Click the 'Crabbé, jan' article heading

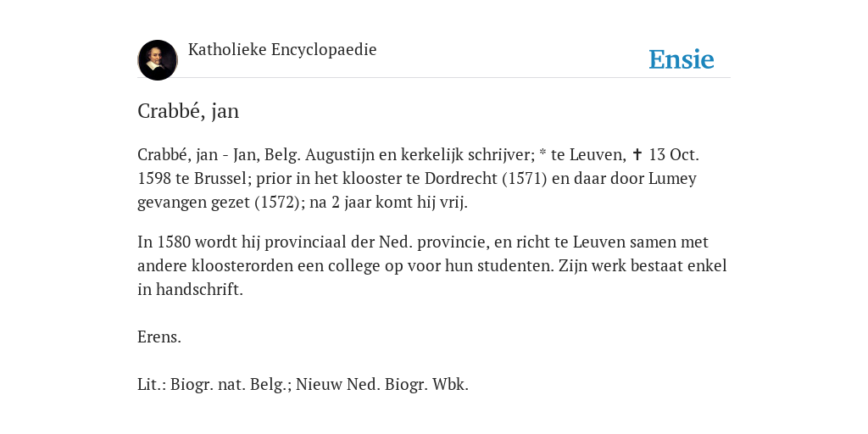pos(188,111)
